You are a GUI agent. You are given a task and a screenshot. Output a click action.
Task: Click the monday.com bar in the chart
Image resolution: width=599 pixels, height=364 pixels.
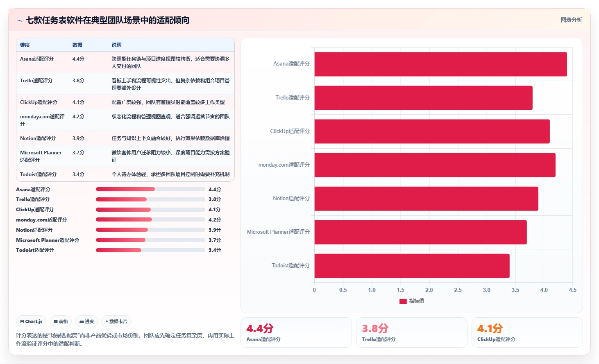click(435, 165)
